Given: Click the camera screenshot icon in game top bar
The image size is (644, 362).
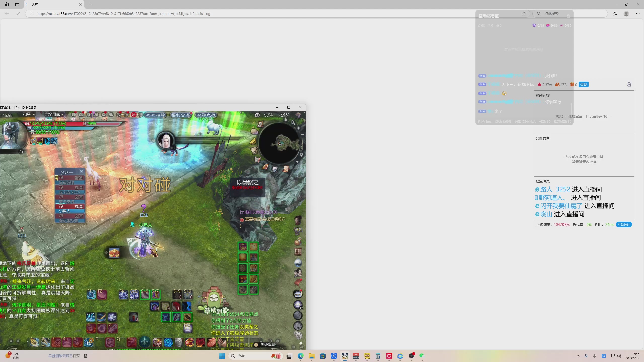Looking at the screenshot, I should pos(81,115).
